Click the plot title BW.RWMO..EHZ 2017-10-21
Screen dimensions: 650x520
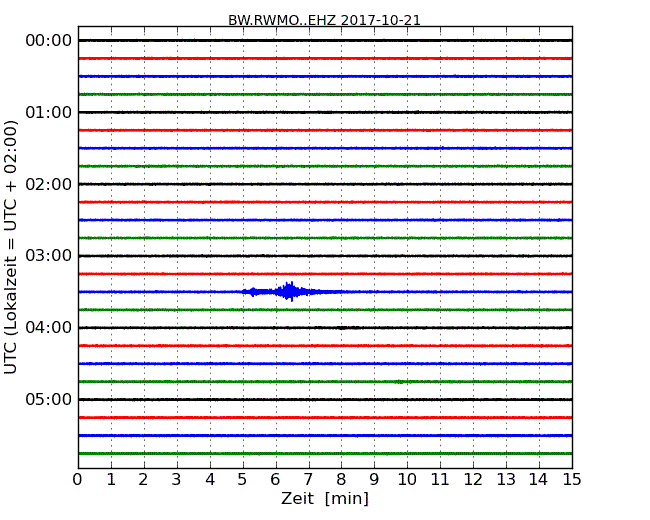[x=324, y=20]
